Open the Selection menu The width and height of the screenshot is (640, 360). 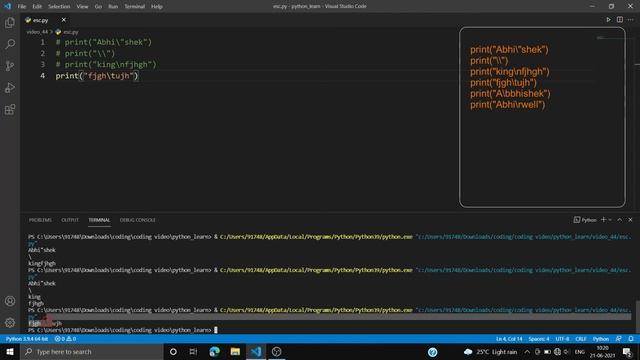coord(59,7)
